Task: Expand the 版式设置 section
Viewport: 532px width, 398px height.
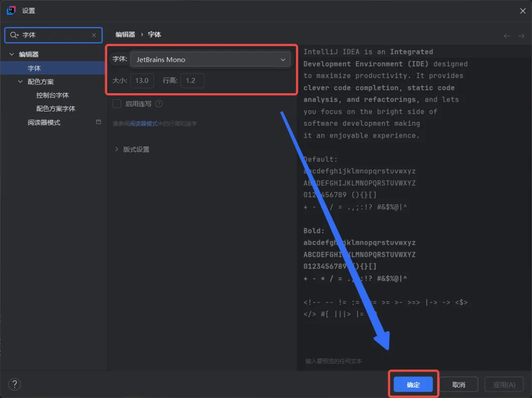Action: pos(116,149)
